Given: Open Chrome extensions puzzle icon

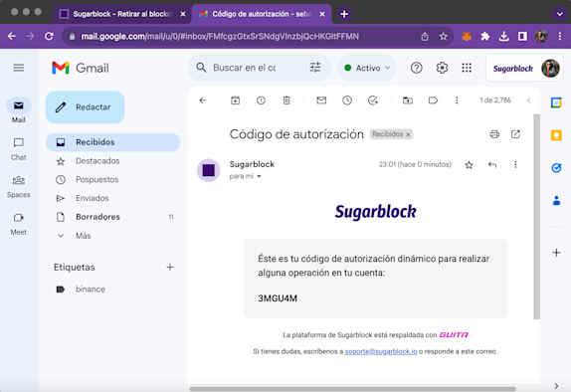Looking at the screenshot, I should click(x=485, y=36).
